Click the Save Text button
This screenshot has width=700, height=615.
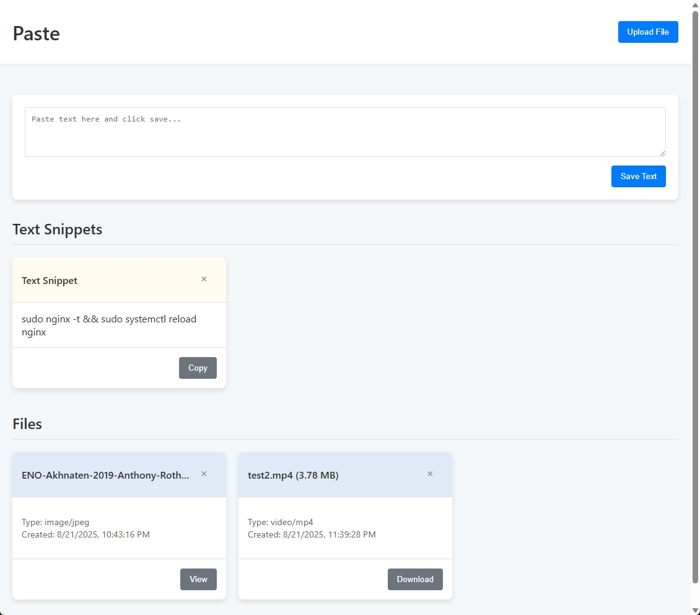[x=638, y=176]
